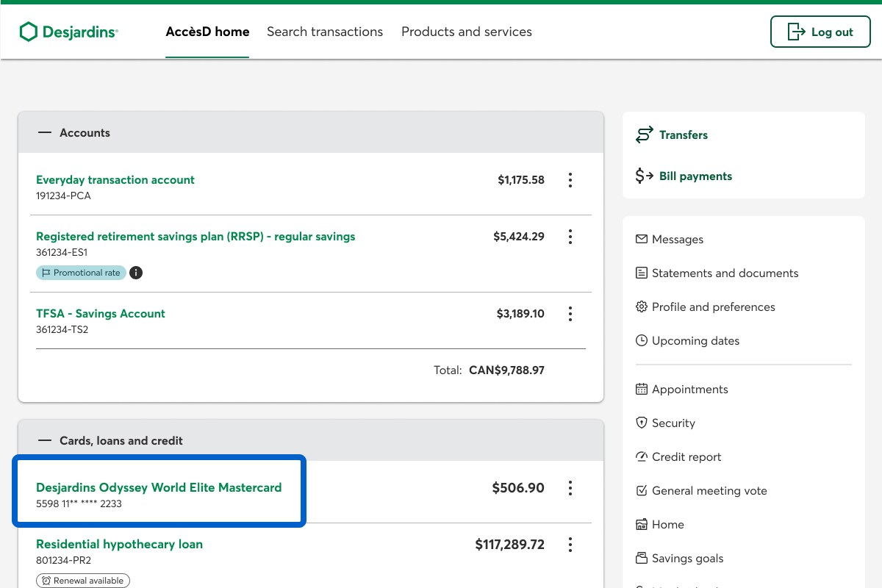
Task: Collapse the Cards, loans and credit section
Action: tap(45, 441)
